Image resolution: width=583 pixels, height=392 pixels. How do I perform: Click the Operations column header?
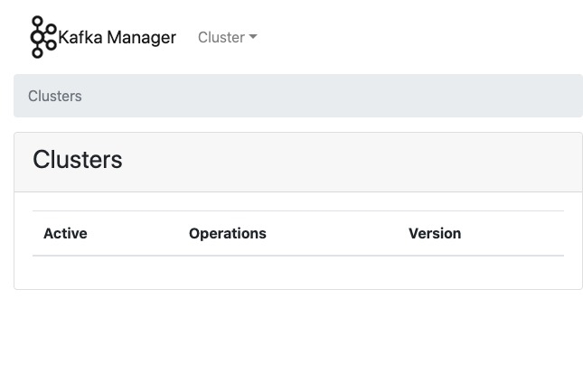(x=228, y=233)
